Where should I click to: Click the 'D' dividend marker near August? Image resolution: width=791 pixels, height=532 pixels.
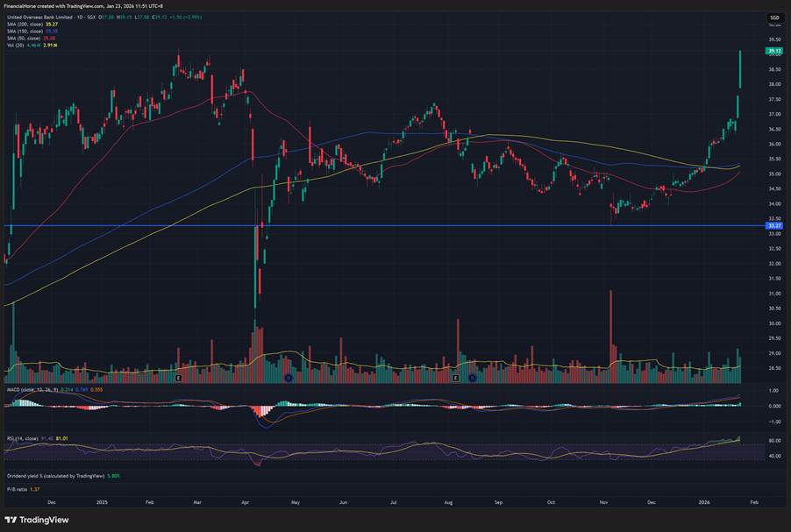tap(472, 379)
